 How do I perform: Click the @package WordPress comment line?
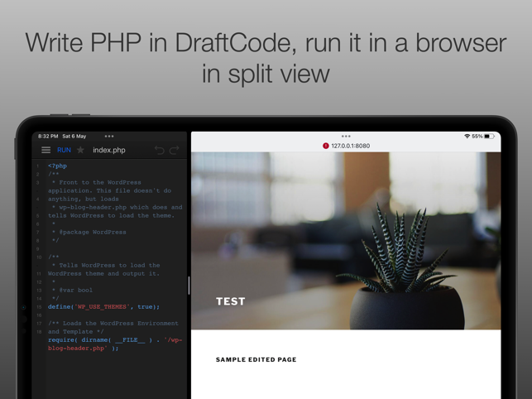point(89,233)
